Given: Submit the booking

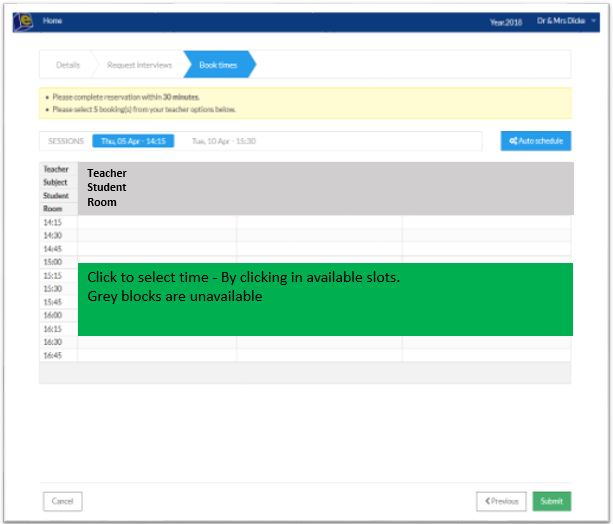Looking at the screenshot, I should click(551, 501).
